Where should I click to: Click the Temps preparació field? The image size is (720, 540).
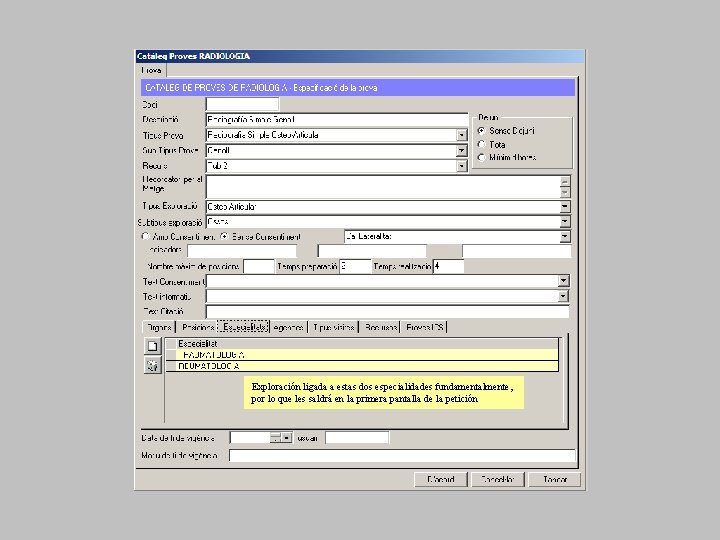355,266
